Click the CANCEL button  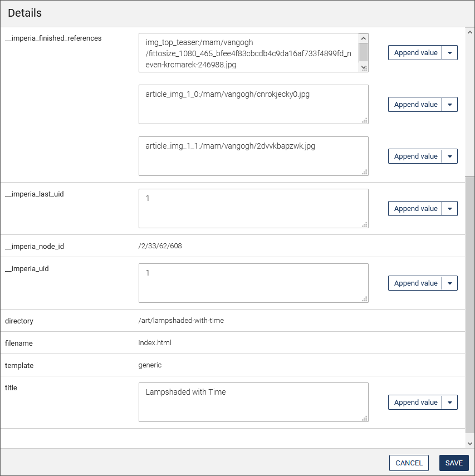[409, 463]
